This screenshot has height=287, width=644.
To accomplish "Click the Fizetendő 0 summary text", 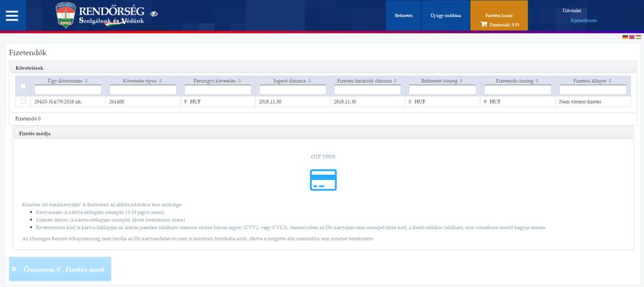I will tap(28, 118).
